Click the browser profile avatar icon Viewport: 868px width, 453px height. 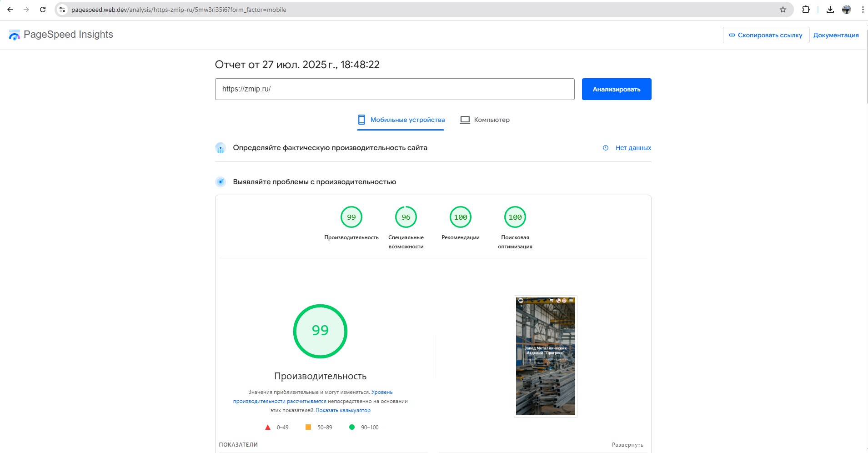847,9
